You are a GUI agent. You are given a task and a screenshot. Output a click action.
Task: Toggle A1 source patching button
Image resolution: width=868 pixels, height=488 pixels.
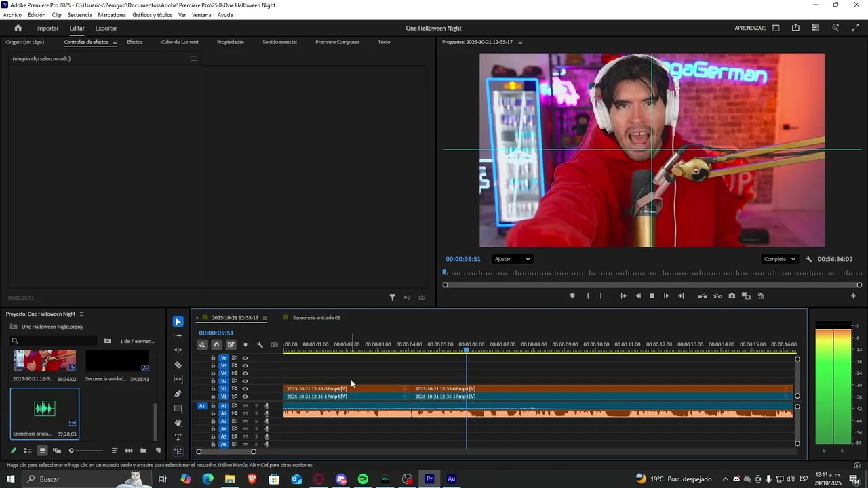click(x=201, y=405)
